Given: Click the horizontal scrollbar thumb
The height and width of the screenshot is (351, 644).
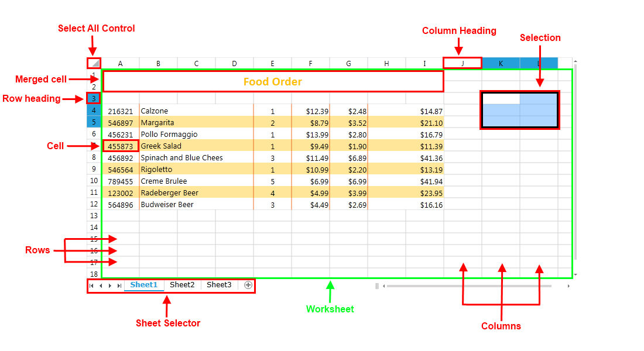Looking at the screenshot, I should pyautogui.click(x=468, y=285).
